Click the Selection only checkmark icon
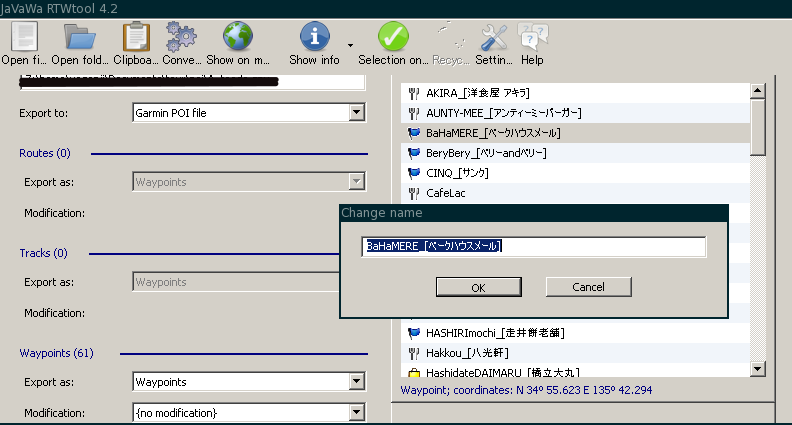Viewport: 792px width, 425px height. (x=393, y=36)
